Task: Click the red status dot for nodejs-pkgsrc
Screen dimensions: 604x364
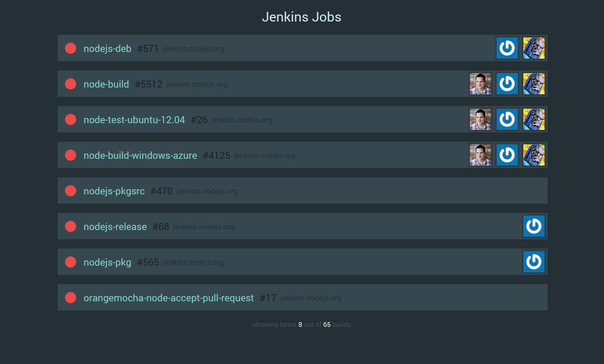Action: click(71, 191)
